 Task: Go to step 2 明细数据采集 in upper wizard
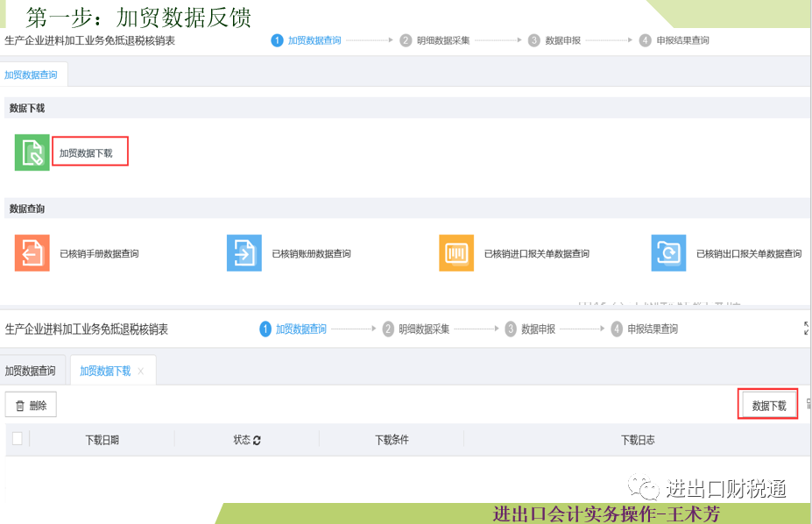pos(435,40)
